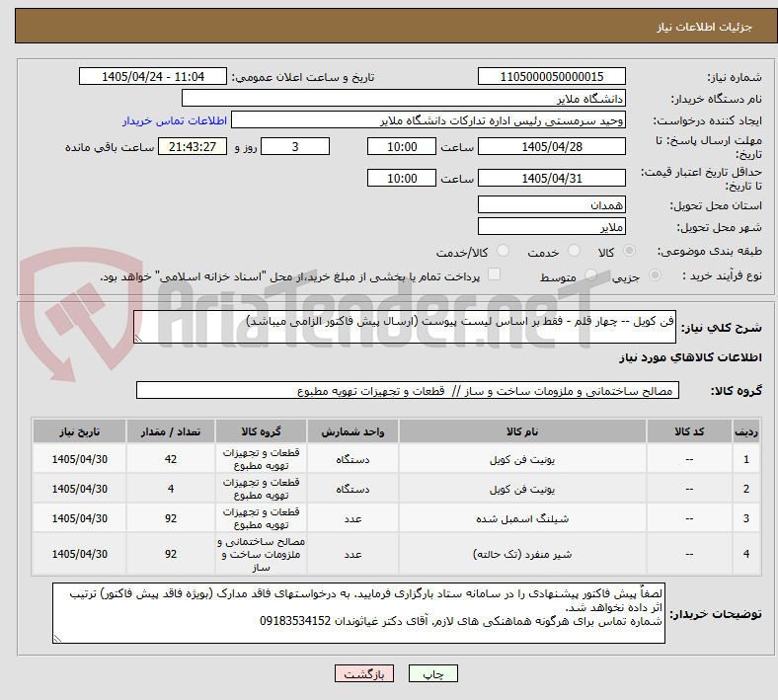Click the شماره نیاز number field

(551, 77)
